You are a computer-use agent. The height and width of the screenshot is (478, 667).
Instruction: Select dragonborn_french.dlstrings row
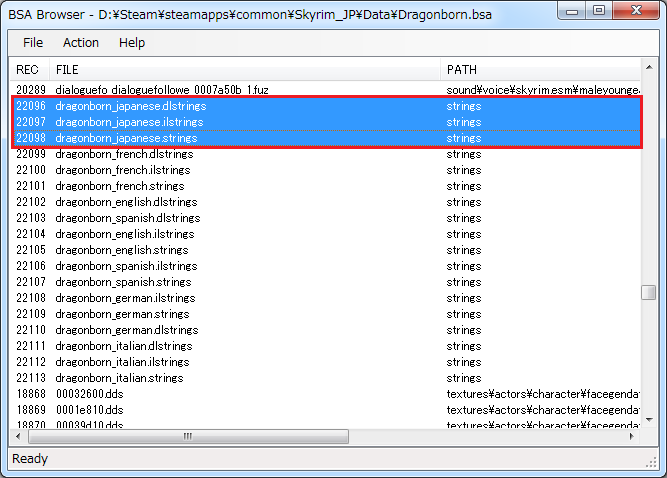click(325, 154)
